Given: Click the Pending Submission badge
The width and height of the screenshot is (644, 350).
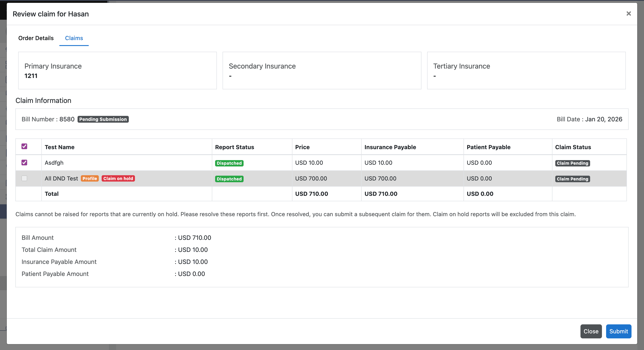Looking at the screenshot, I should [x=103, y=119].
